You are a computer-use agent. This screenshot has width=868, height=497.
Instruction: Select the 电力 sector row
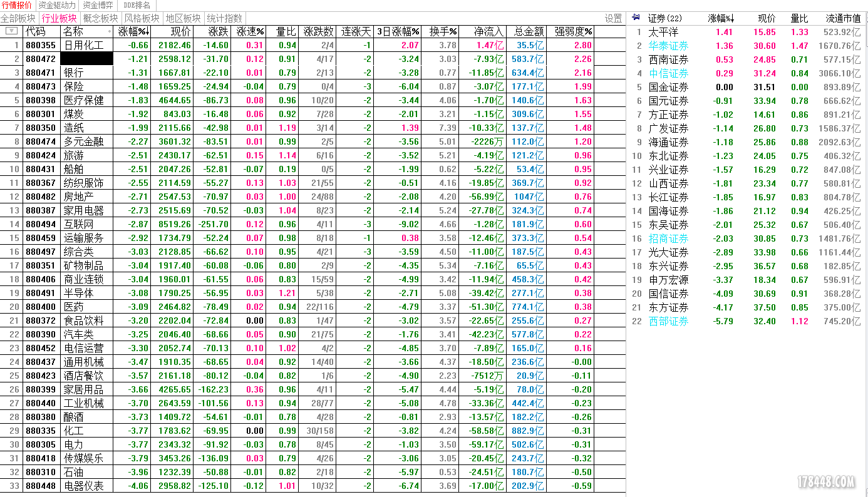tap(313, 444)
